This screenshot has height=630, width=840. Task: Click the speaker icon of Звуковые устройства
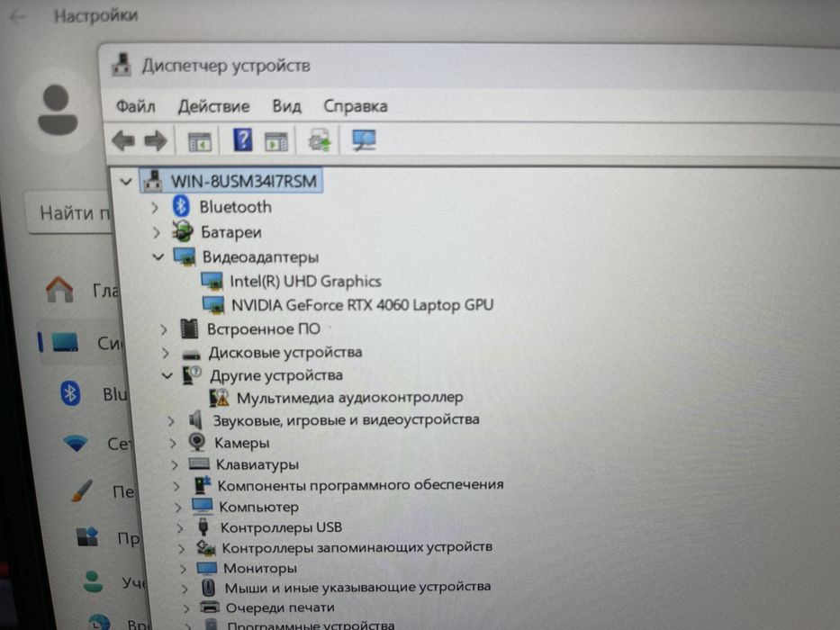point(195,420)
